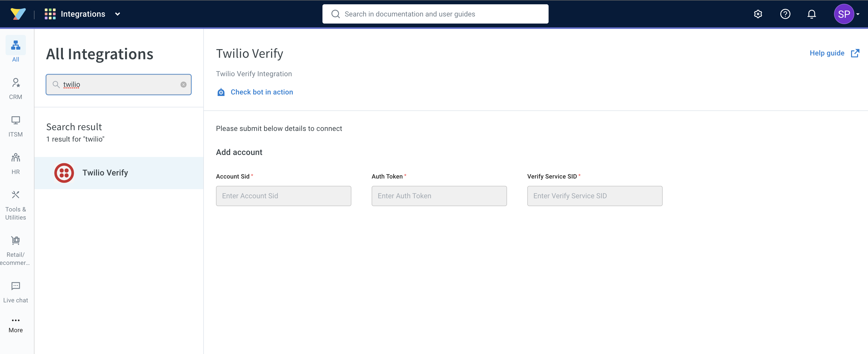Open Check bot in action link
The image size is (868, 354).
[261, 92]
